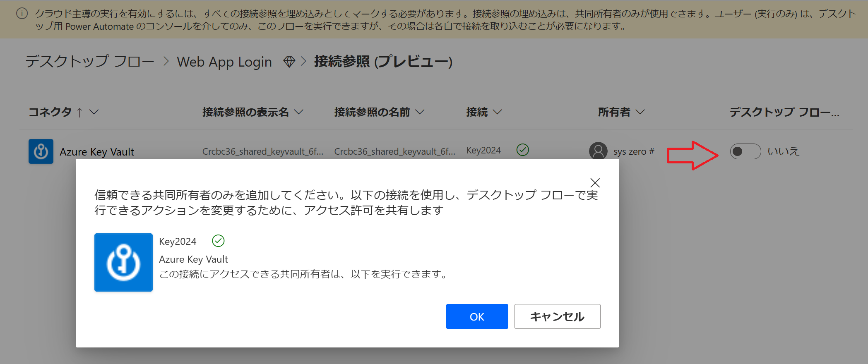Click the sys zero owner avatar icon

tap(598, 151)
